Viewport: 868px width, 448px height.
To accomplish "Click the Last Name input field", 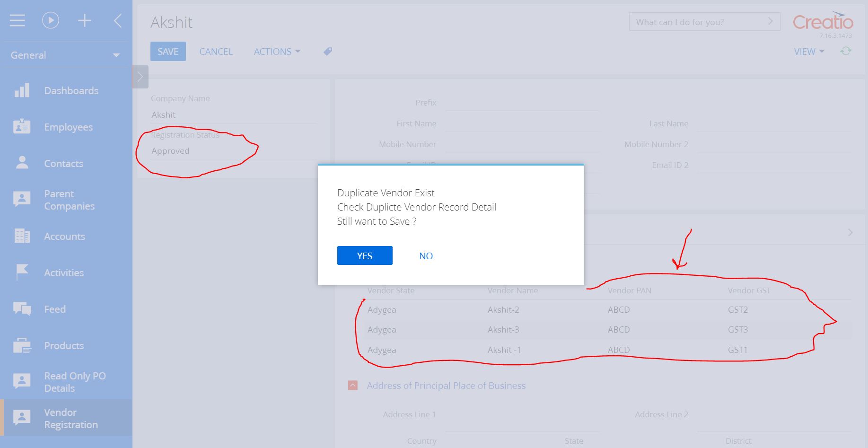I will (x=774, y=123).
